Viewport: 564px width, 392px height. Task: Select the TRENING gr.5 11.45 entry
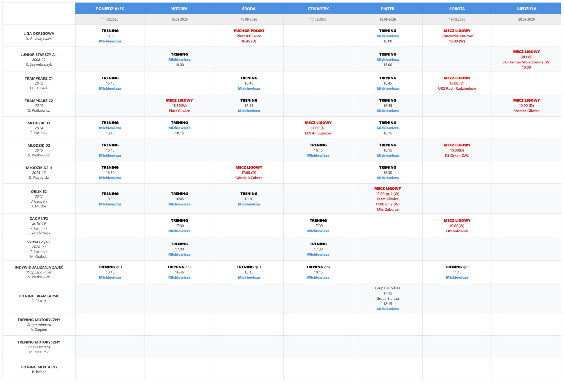point(457,272)
